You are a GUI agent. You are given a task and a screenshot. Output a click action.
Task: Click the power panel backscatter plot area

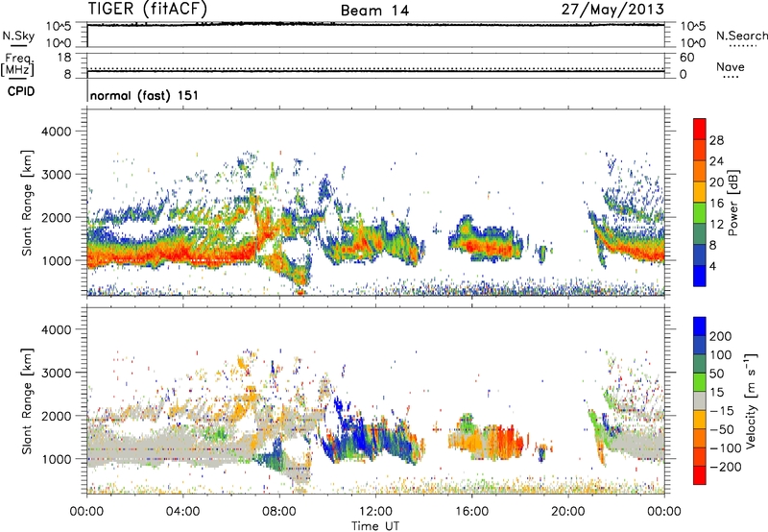[x=375, y=203]
